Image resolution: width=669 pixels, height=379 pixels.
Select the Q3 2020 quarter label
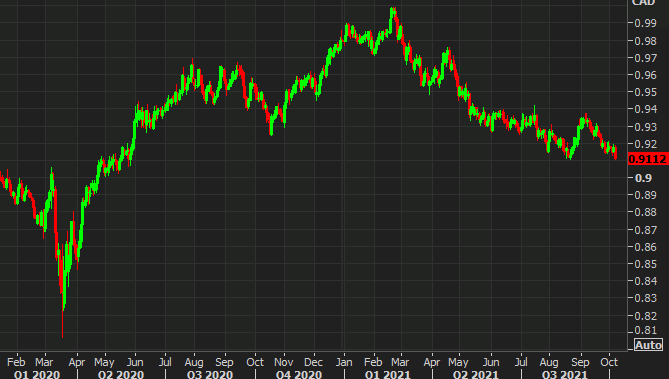coord(210,375)
